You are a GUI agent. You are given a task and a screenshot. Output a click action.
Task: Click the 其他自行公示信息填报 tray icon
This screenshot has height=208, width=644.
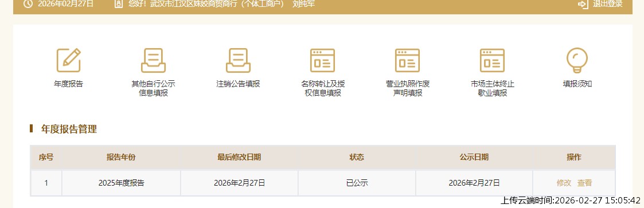click(153, 60)
